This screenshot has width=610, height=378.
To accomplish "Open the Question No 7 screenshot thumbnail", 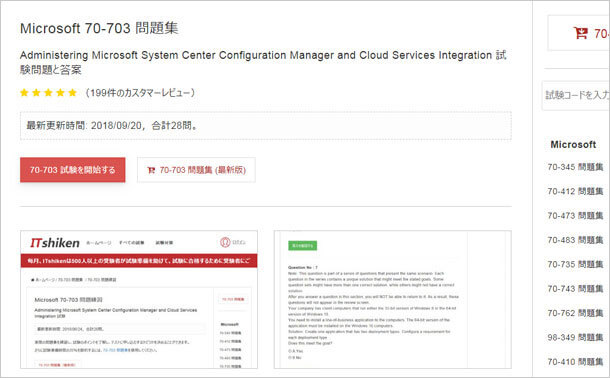I will [x=393, y=299].
